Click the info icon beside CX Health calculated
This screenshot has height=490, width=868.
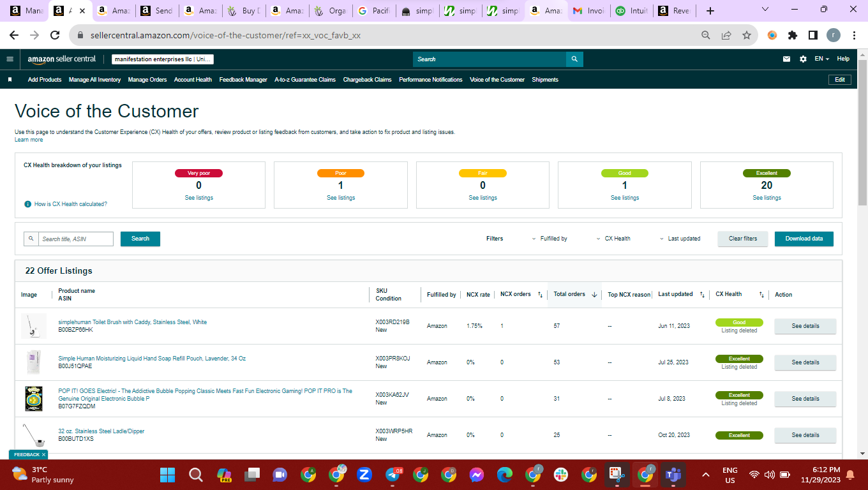[27, 204]
